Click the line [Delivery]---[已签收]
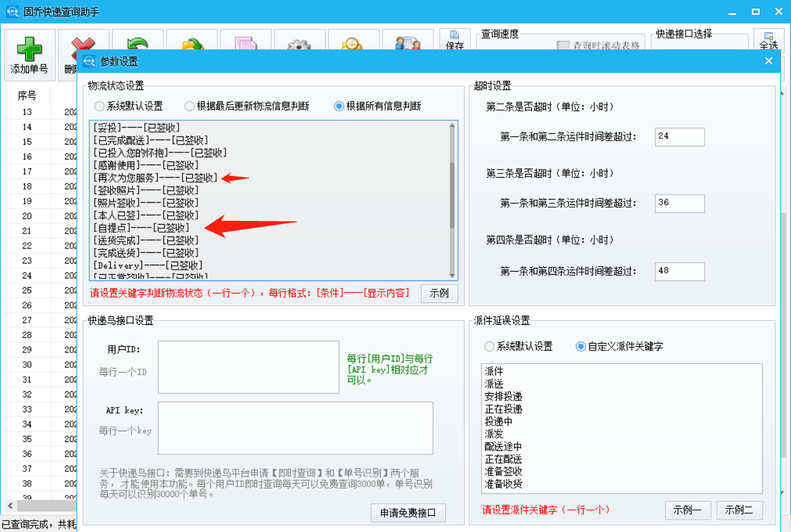This screenshot has width=791, height=532. tap(148, 265)
